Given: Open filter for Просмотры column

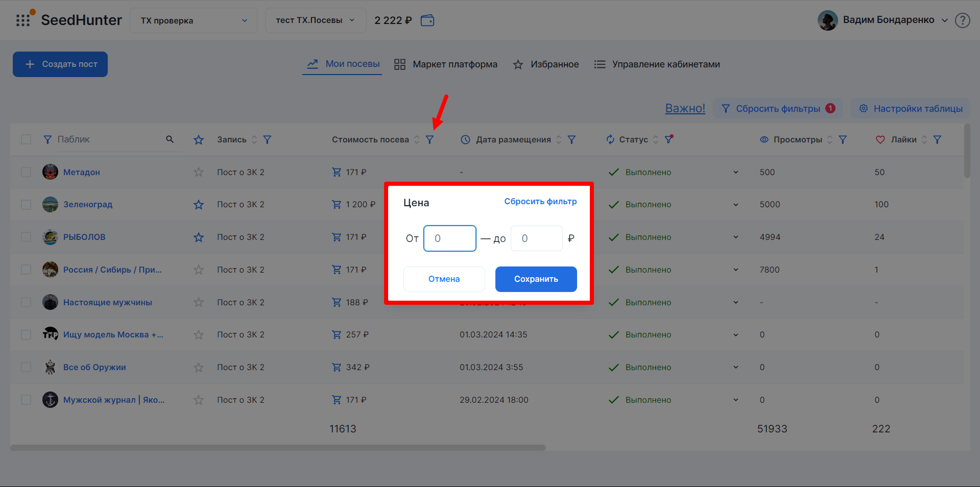Looking at the screenshot, I should tap(843, 140).
